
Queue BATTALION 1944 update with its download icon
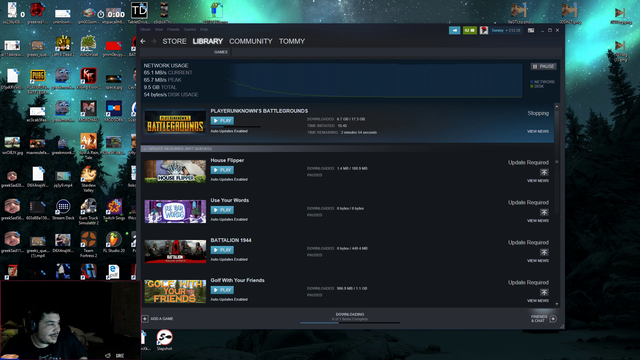click(544, 252)
